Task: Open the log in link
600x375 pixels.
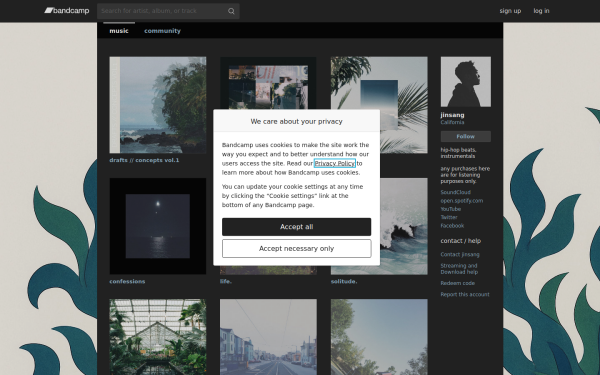Action: tap(541, 11)
